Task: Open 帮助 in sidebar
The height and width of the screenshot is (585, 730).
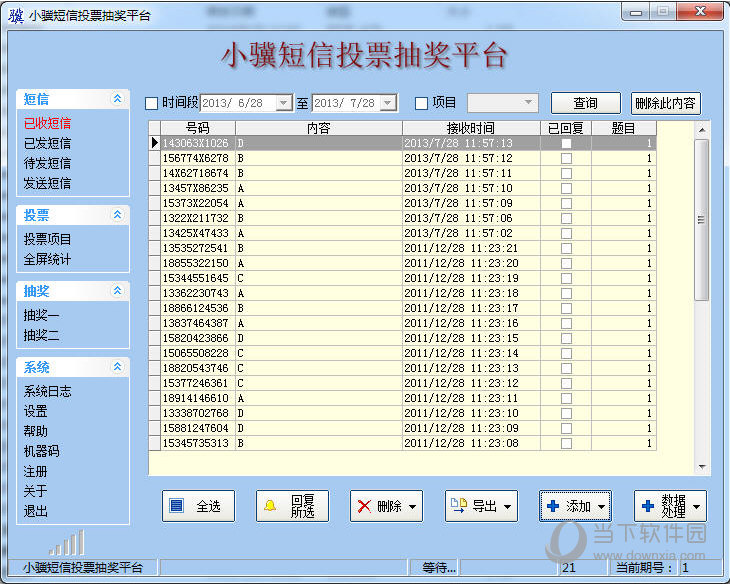Action: click(x=35, y=431)
